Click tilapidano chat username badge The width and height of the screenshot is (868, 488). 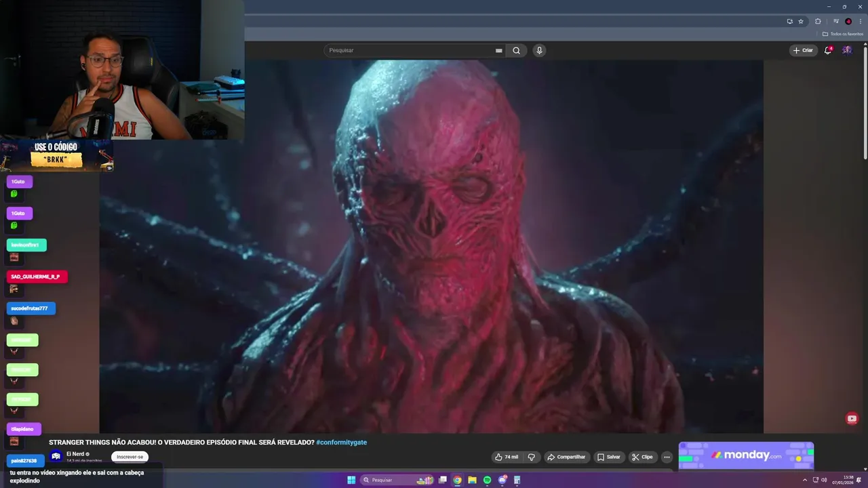pos(24,429)
